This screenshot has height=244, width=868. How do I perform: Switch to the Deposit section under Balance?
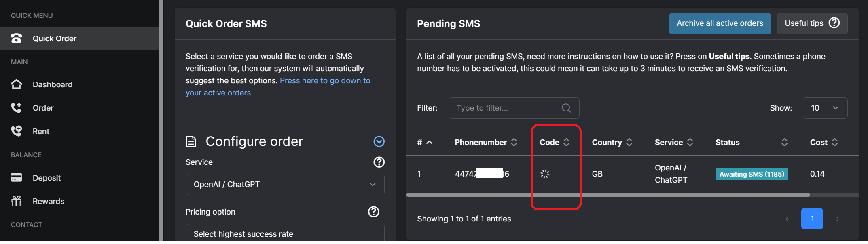click(x=47, y=177)
